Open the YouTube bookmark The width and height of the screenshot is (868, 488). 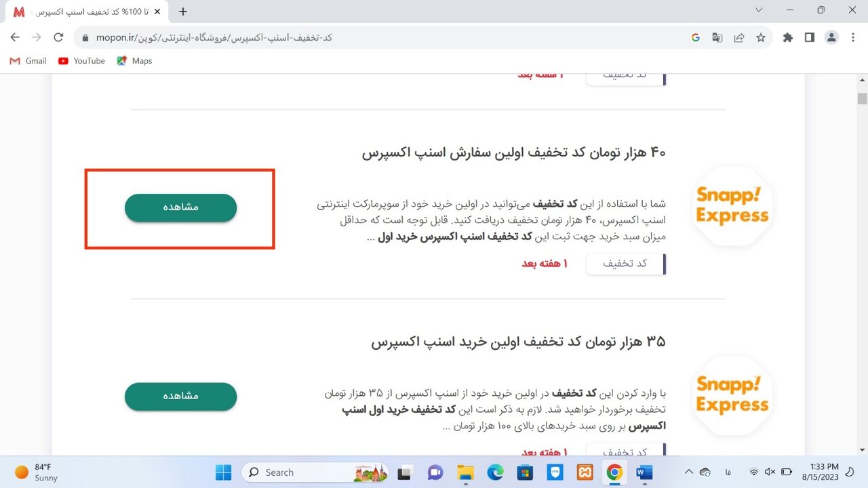81,61
